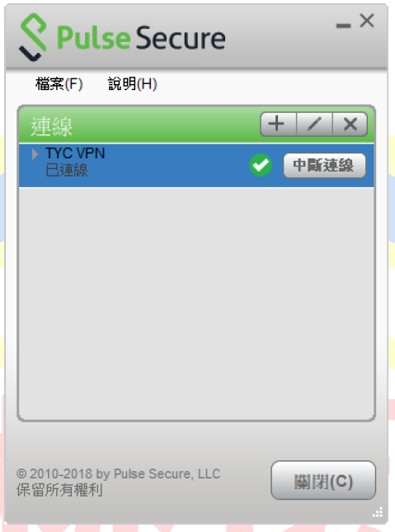Screen dimensions: 395x532
Task: Expand the TYC VPN connection details
Action: pyautogui.click(x=35, y=153)
